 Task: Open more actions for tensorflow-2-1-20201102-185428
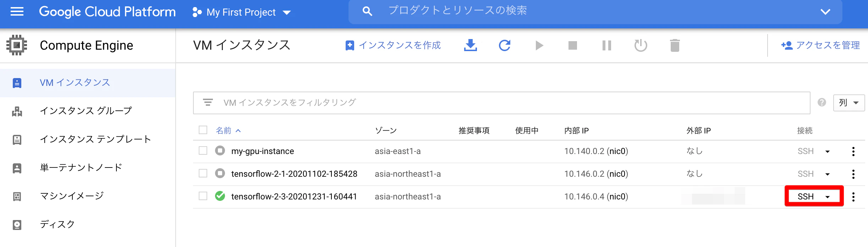click(x=853, y=174)
